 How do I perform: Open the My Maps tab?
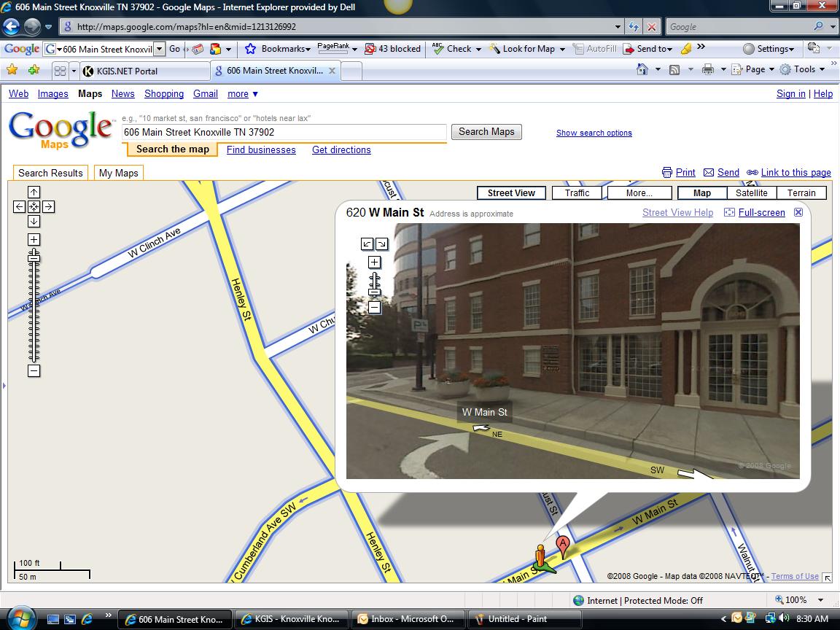coord(118,173)
